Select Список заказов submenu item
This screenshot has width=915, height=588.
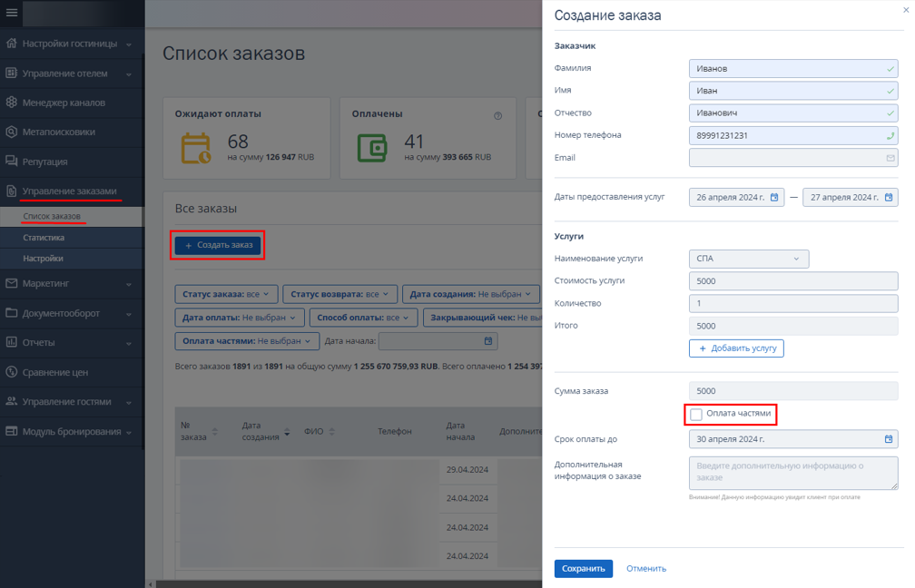coord(72,216)
